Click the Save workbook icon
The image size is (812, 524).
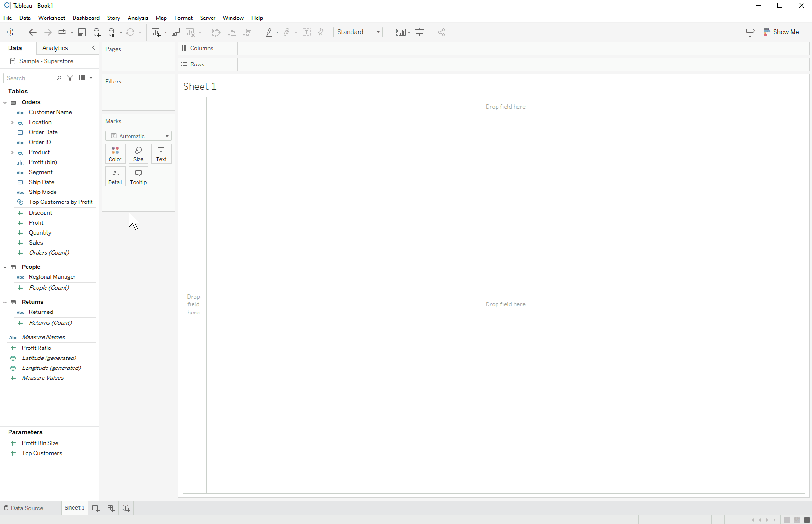point(82,32)
